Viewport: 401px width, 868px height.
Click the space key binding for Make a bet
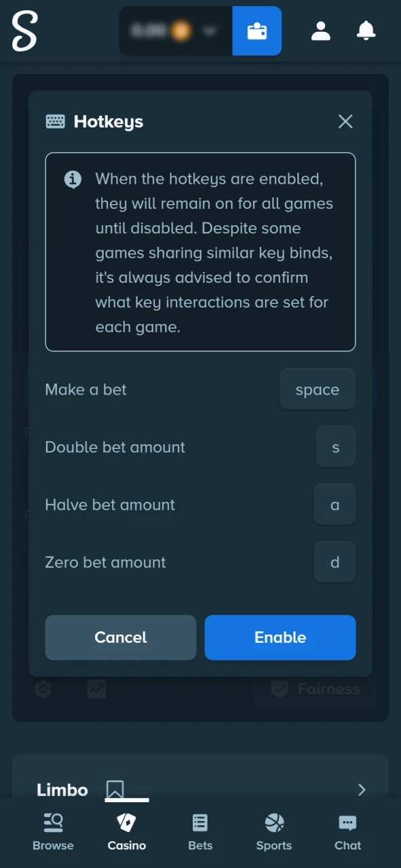317,389
